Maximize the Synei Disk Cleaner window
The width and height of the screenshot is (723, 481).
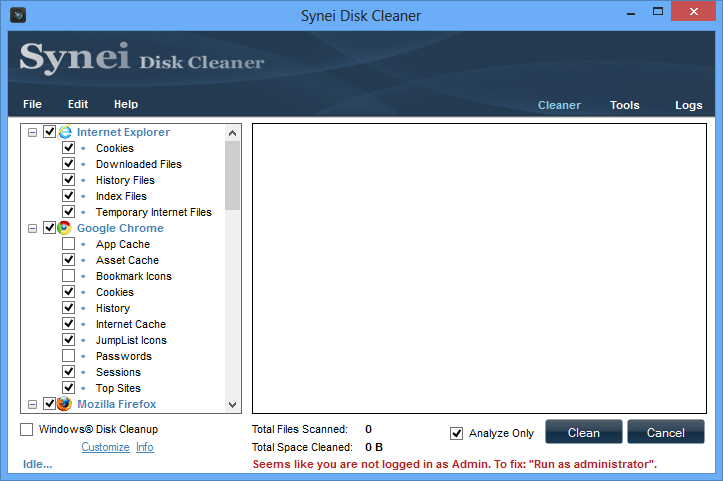click(658, 12)
